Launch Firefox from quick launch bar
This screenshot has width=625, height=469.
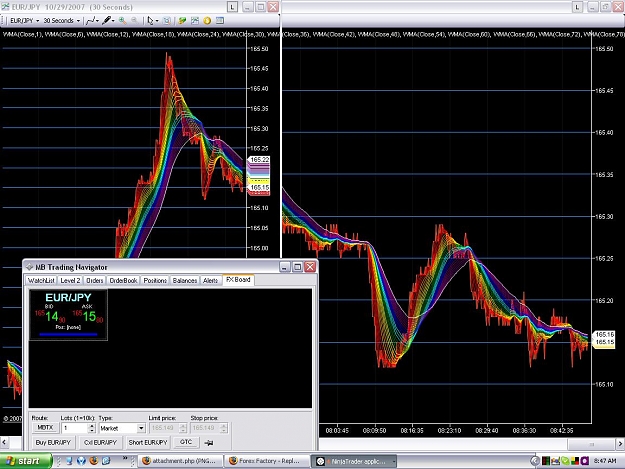point(94,461)
